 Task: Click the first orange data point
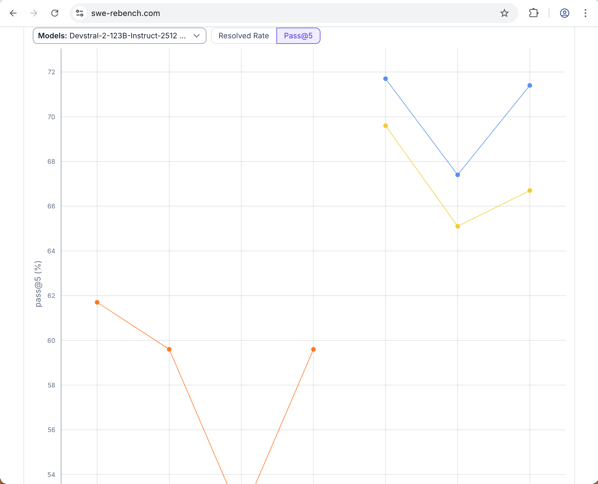[x=97, y=302]
